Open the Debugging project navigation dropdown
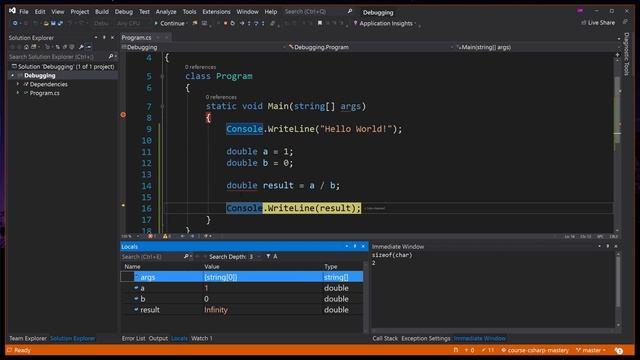This screenshot has height=360, width=640. pos(203,47)
